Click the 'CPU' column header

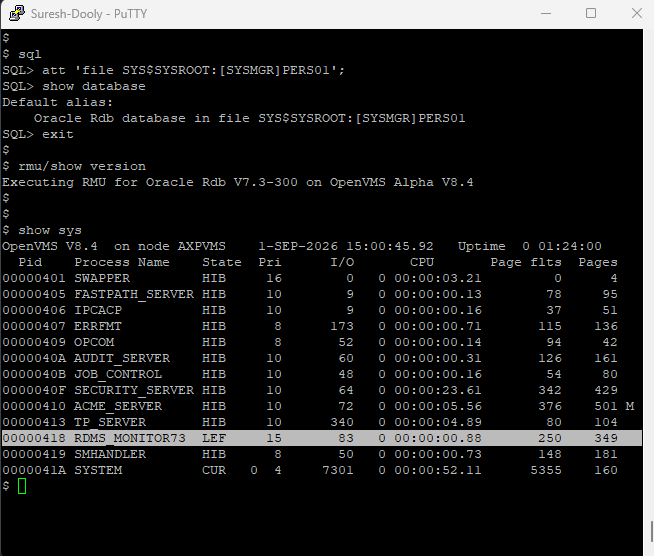(422, 262)
